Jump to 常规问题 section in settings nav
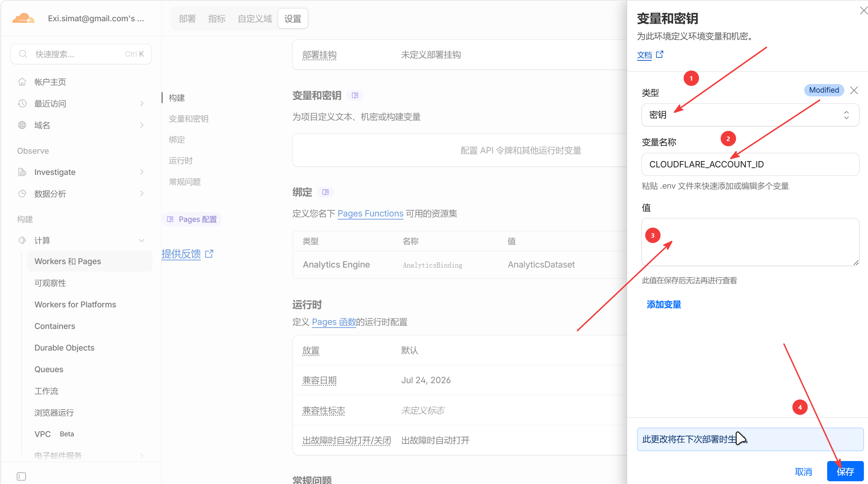Screen dimensions: 868x484 pos(185,182)
